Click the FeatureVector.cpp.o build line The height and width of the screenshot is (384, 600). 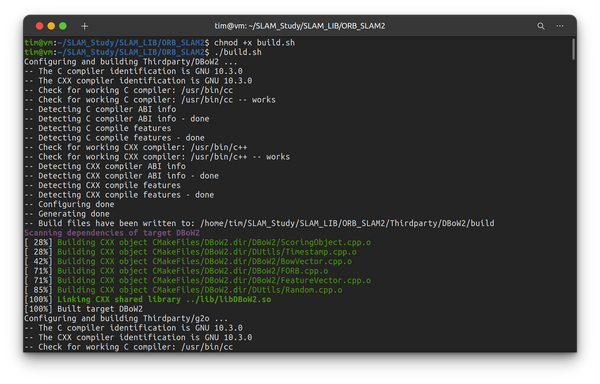[x=197, y=280]
